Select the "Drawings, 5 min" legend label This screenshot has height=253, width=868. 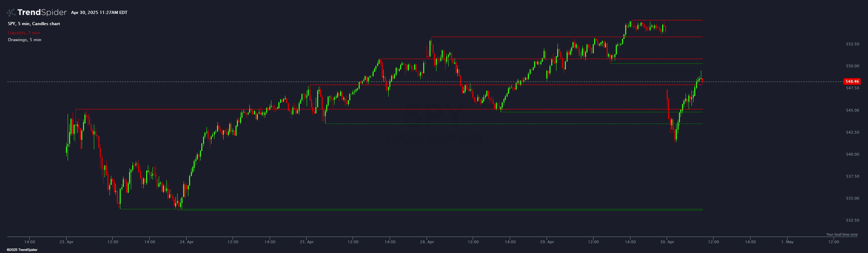coord(24,40)
